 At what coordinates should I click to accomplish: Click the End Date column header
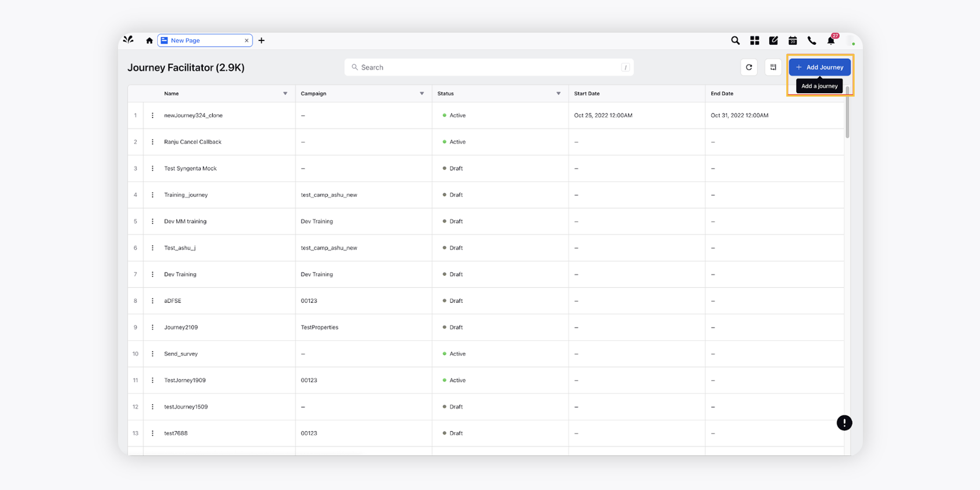[x=722, y=93]
